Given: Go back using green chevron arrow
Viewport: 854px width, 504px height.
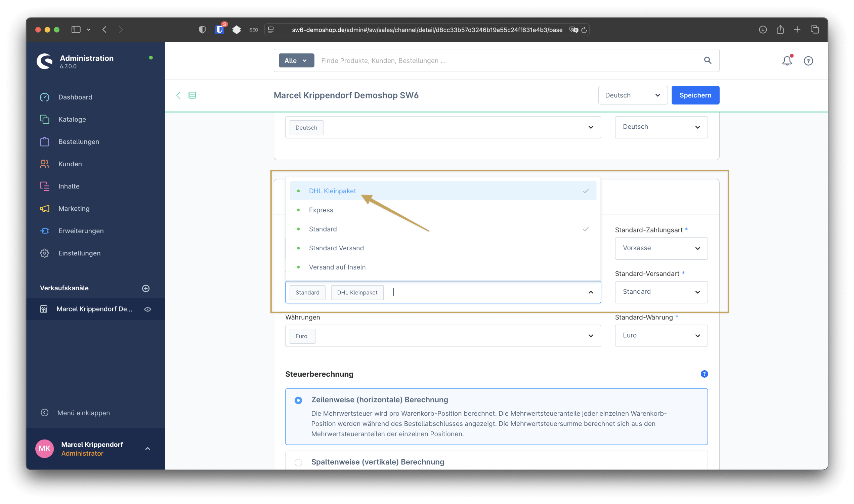Looking at the screenshot, I should click(x=178, y=95).
